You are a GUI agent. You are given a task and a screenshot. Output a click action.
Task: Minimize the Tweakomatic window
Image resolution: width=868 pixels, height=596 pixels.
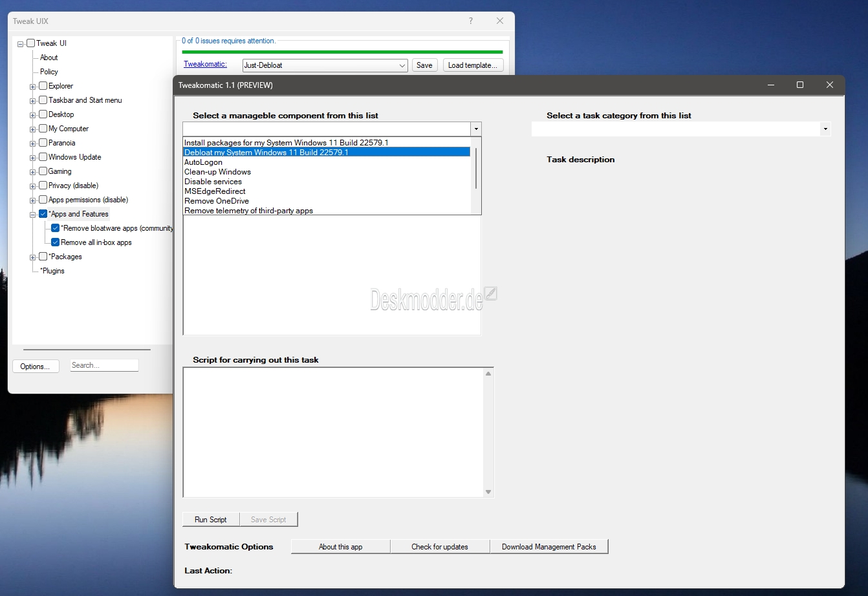pyautogui.click(x=770, y=85)
